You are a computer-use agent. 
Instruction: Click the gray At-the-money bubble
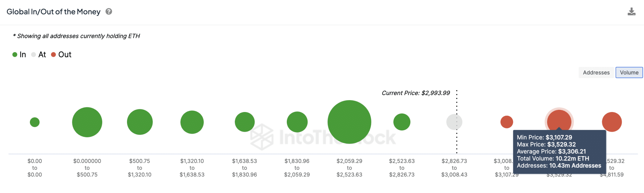tap(454, 122)
